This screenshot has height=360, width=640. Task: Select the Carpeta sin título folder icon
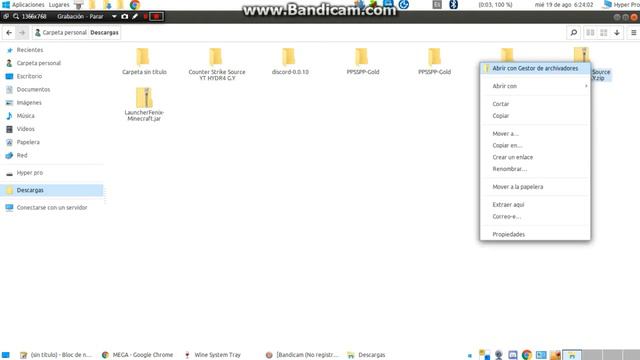tap(143, 57)
